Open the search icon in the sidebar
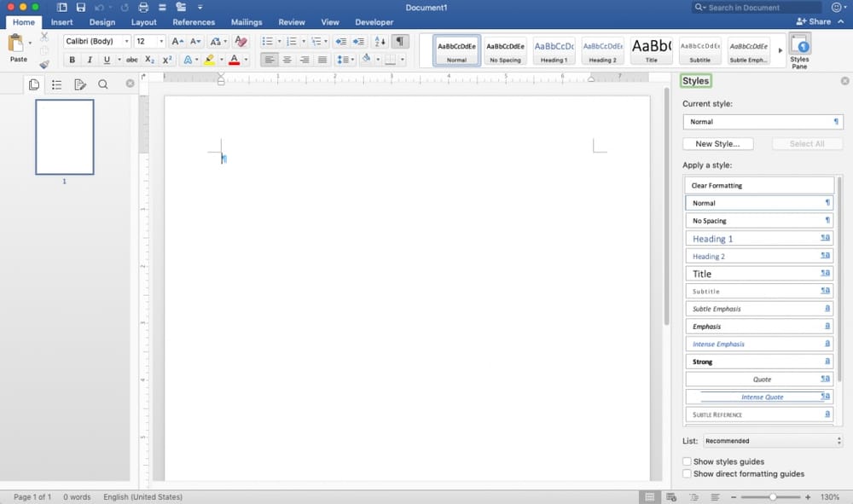This screenshot has width=853, height=504. pos(102,84)
